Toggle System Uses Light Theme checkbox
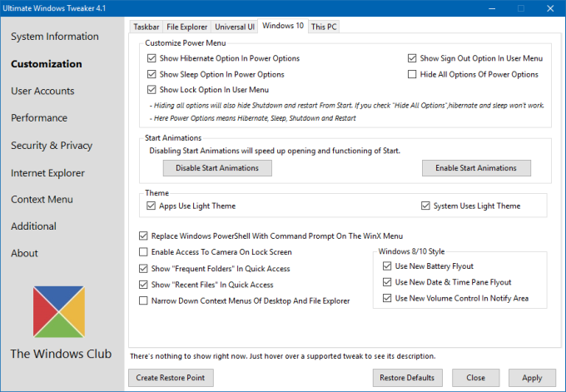 425,206
